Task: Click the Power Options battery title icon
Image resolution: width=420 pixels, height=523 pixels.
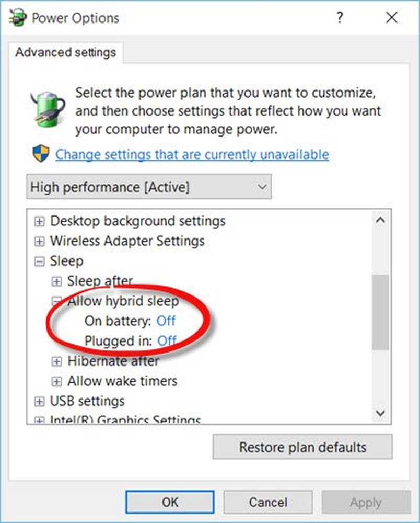Action: click(18, 17)
